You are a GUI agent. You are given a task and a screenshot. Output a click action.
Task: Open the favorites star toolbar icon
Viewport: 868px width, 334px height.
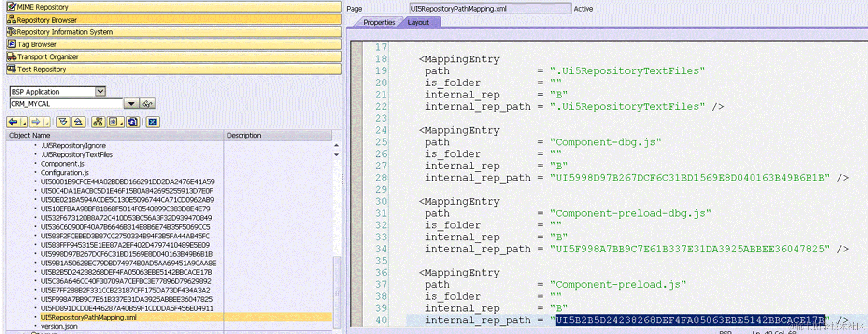click(x=113, y=122)
